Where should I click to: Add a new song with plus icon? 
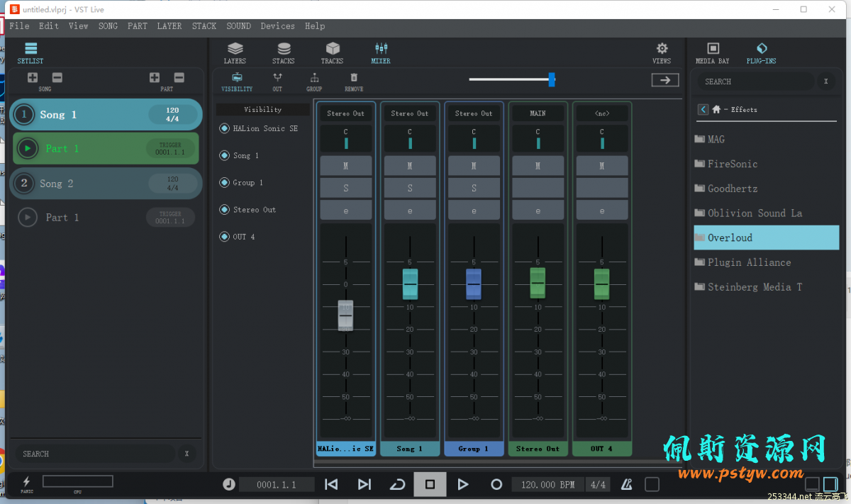tap(33, 78)
